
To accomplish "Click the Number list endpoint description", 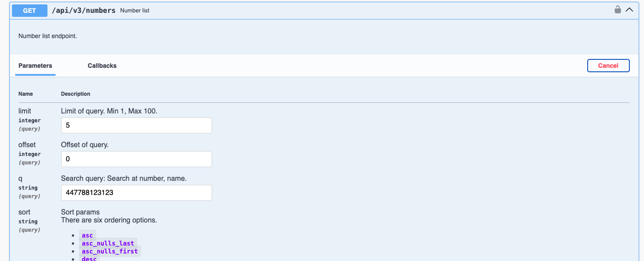I will click(48, 36).
